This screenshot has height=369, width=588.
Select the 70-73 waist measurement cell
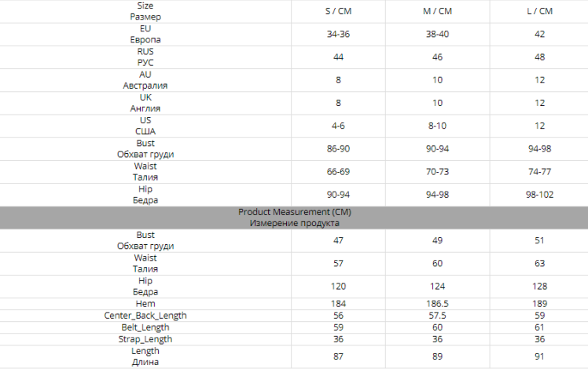437,171
